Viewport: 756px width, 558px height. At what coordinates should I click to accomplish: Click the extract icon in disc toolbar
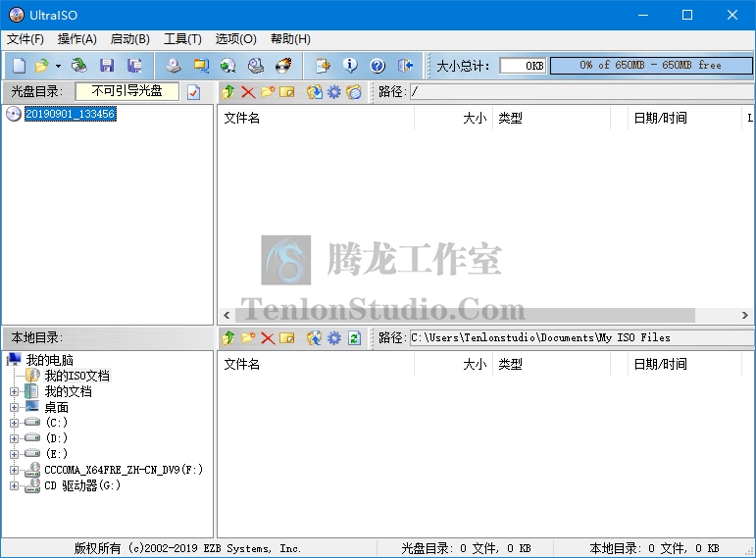tap(315, 91)
